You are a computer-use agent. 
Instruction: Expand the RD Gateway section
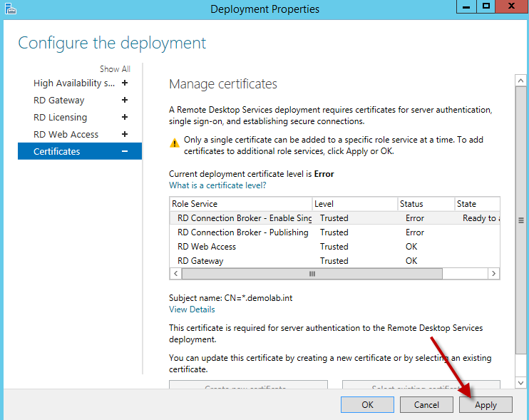pos(125,100)
